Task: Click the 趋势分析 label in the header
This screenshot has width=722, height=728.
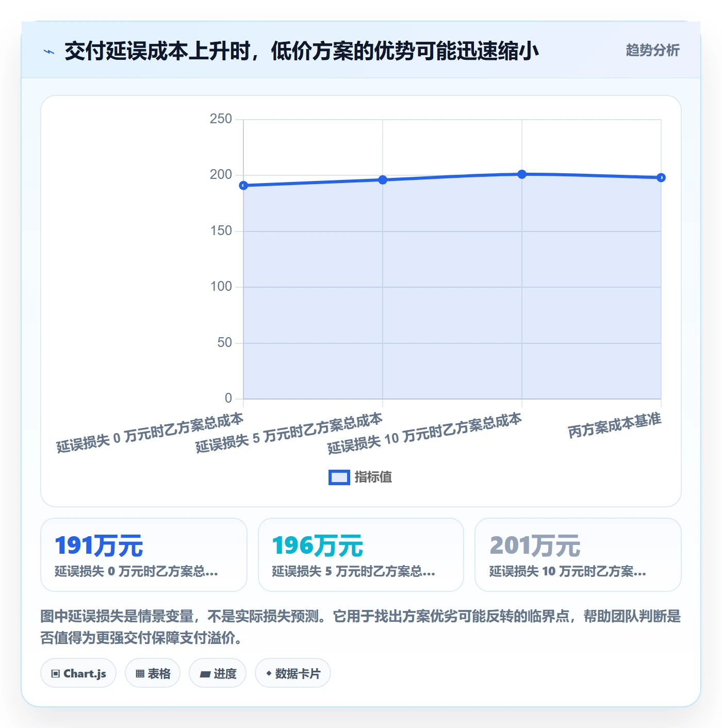Action: click(652, 51)
